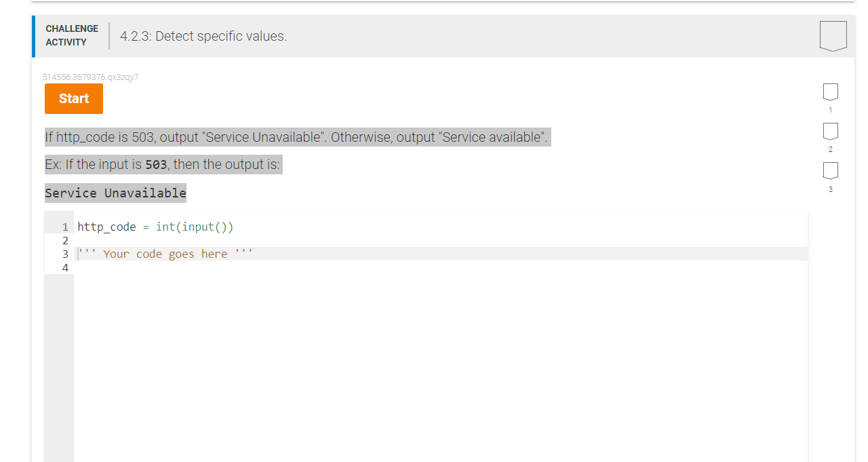This screenshot has width=868, height=462.
Task: Click the number 1 below the first shield
Action: (830, 109)
